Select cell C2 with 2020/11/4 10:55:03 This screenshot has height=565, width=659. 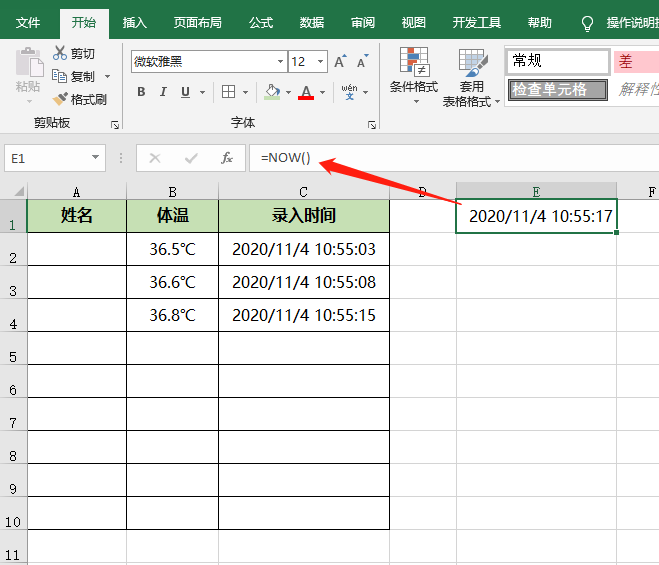(x=303, y=250)
